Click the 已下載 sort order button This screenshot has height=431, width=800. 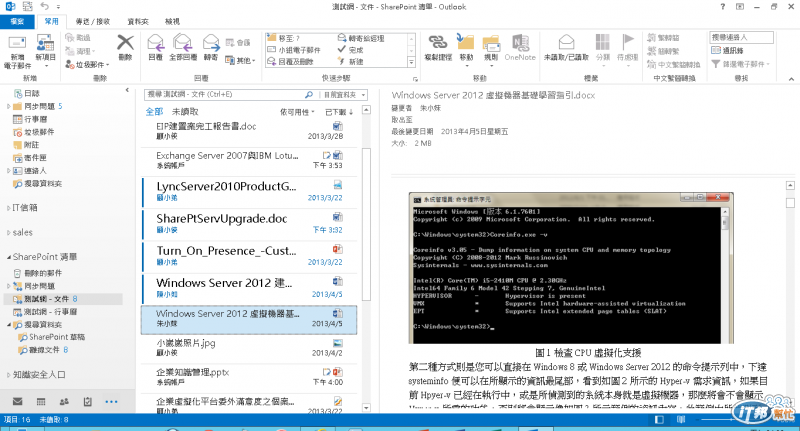(x=339, y=112)
